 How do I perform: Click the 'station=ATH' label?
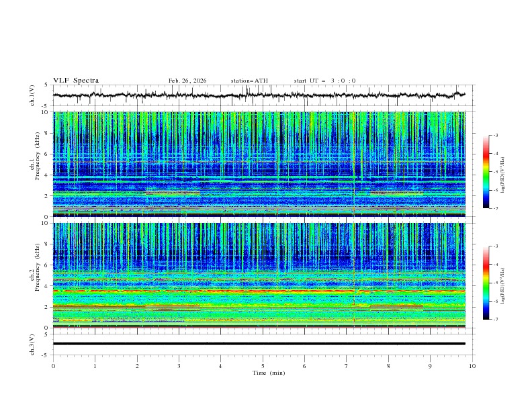click(x=249, y=81)
